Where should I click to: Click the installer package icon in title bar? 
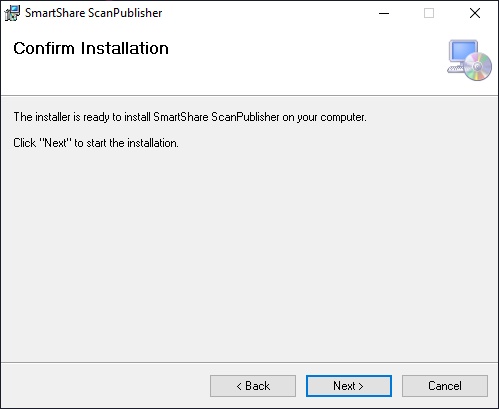(x=12, y=13)
